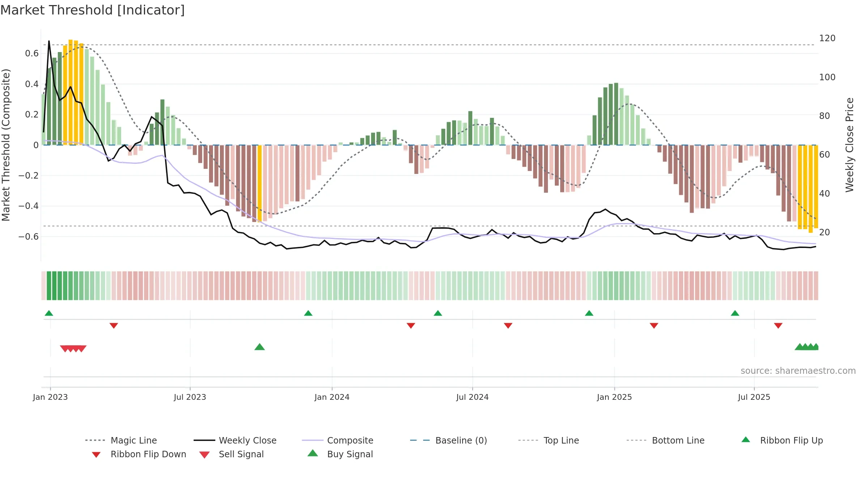Click the ribbon flip up triangle near December 2023

click(308, 313)
